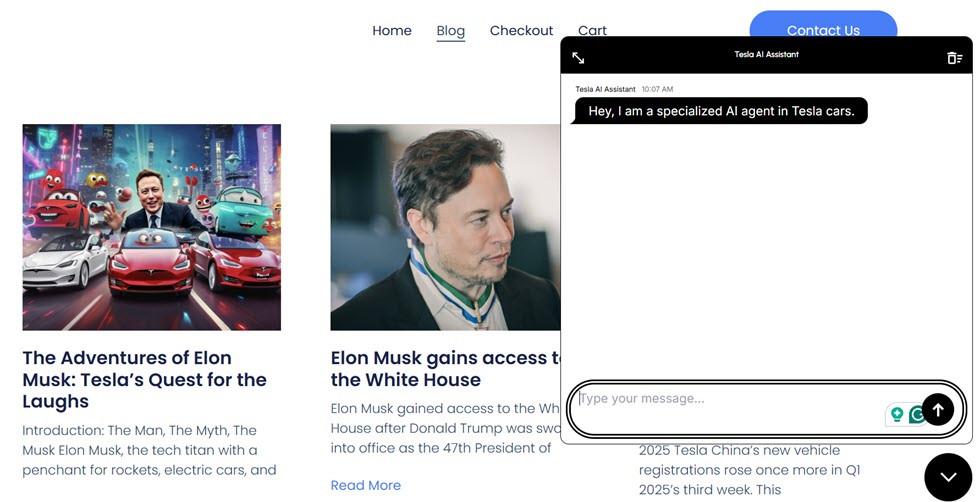This screenshot has height=502, width=980.
Task: Collapse the chat widget with chevron button
Action: point(947,477)
